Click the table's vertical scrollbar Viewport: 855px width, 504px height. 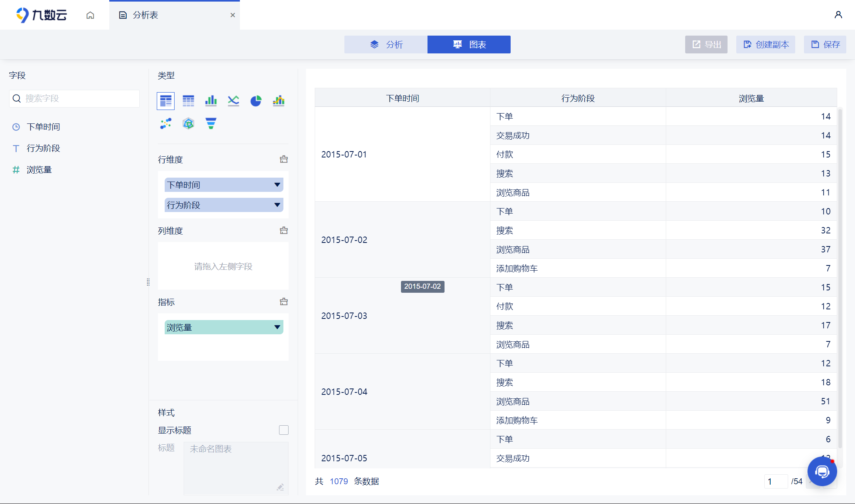coord(840,277)
